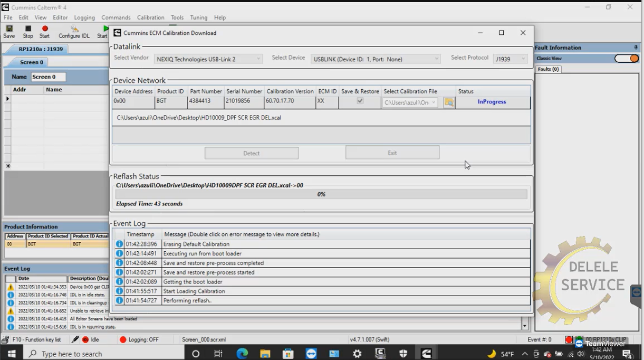644x360 pixels.
Task: Click warning icon beside Device 0x00 get CLI entry
Action: [x=11, y=287]
